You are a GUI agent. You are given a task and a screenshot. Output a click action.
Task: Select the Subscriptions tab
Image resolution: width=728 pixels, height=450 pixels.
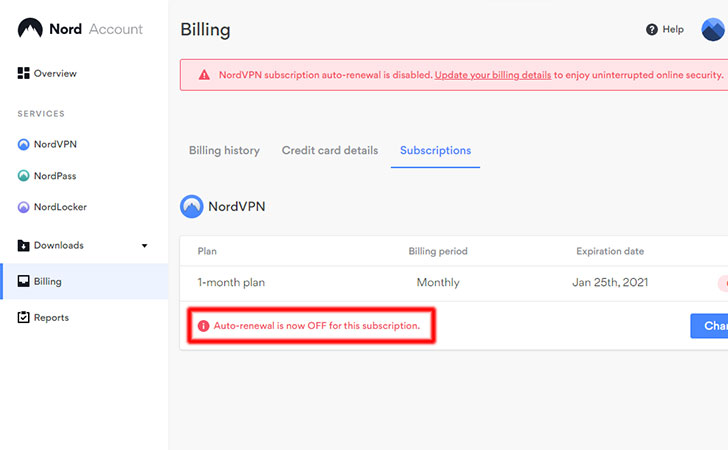coord(436,150)
